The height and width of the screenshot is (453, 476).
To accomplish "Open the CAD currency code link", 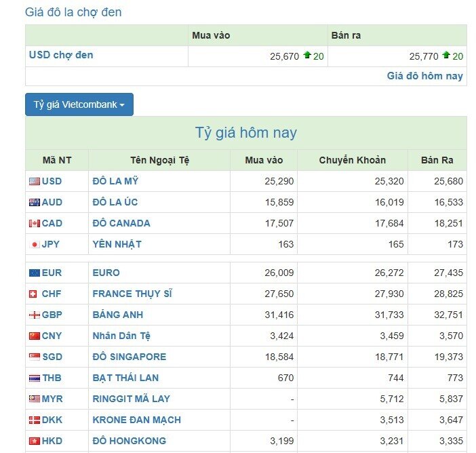I will (x=52, y=224).
